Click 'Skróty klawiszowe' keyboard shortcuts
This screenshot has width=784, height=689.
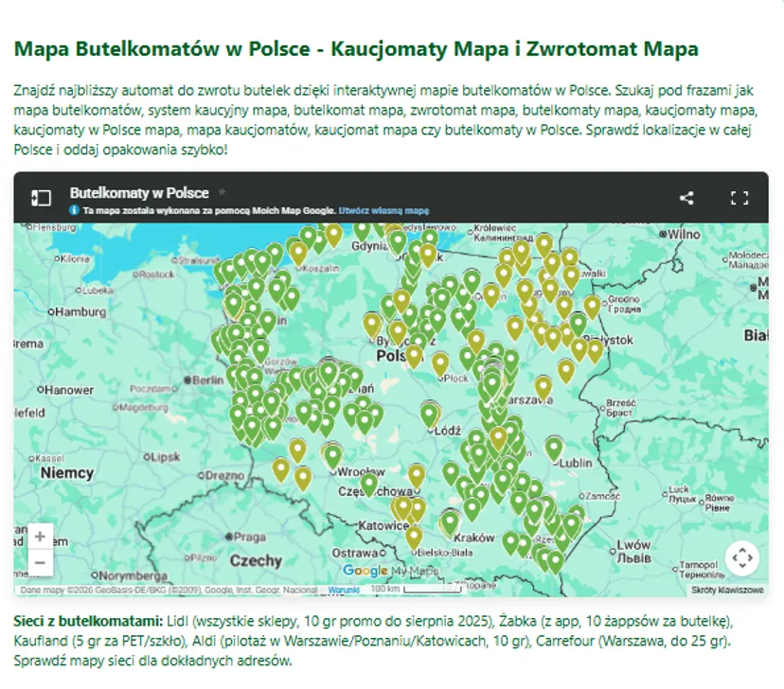pos(727,590)
